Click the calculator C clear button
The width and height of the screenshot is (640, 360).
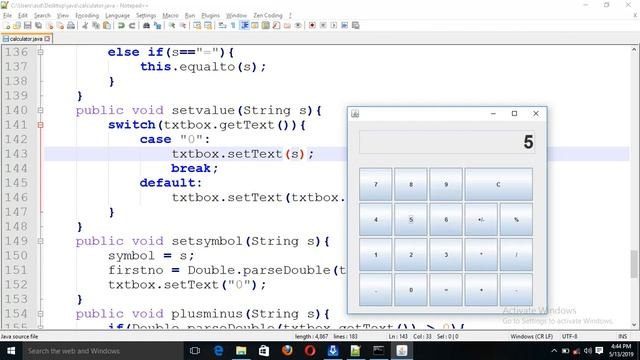pyautogui.click(x=498, y=184)
